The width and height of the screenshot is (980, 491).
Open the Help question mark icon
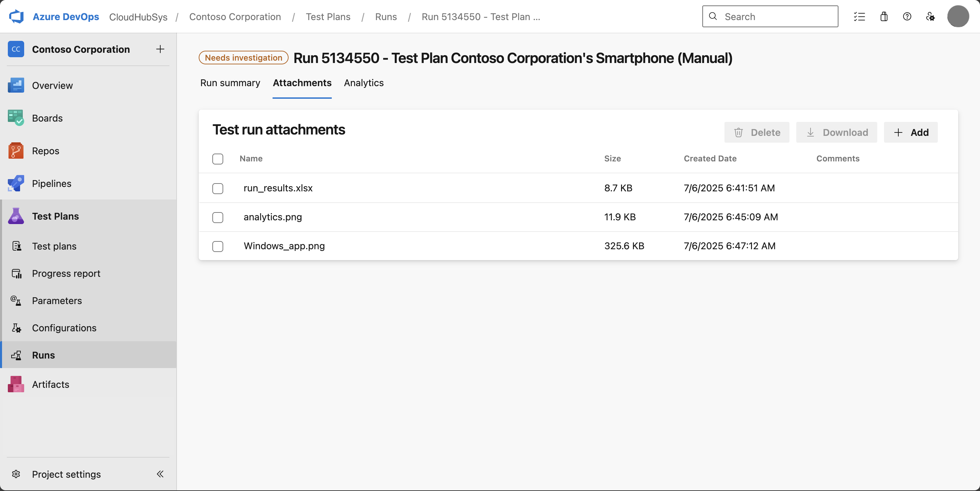(x=907, y=16)
